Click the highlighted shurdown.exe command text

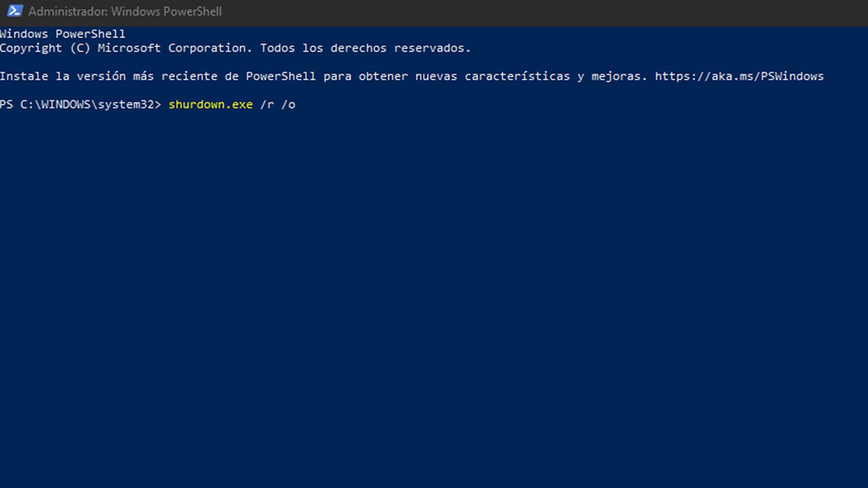211,104
